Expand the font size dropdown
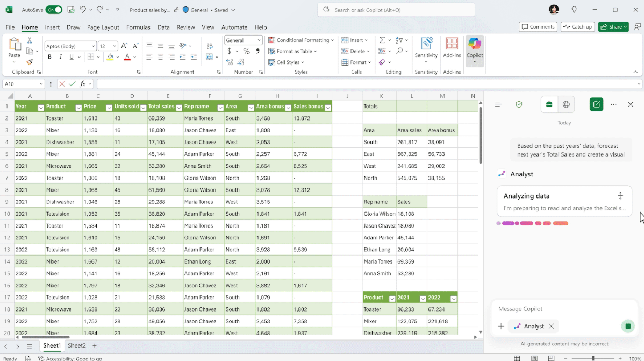The width and height of the screenshot is (644, 361). (115, 46)
